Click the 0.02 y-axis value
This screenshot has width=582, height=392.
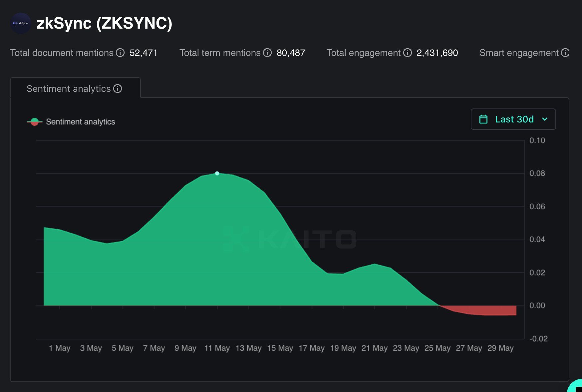pos(537,273)
